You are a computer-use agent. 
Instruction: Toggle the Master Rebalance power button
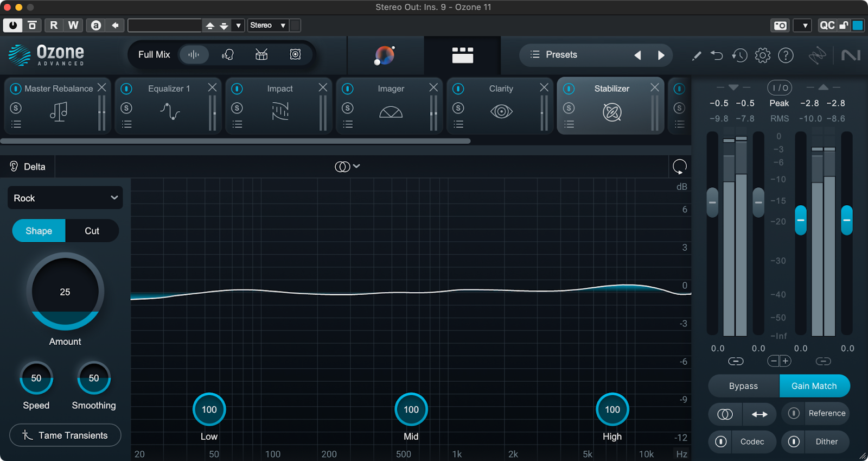click(x=16, y=89)
